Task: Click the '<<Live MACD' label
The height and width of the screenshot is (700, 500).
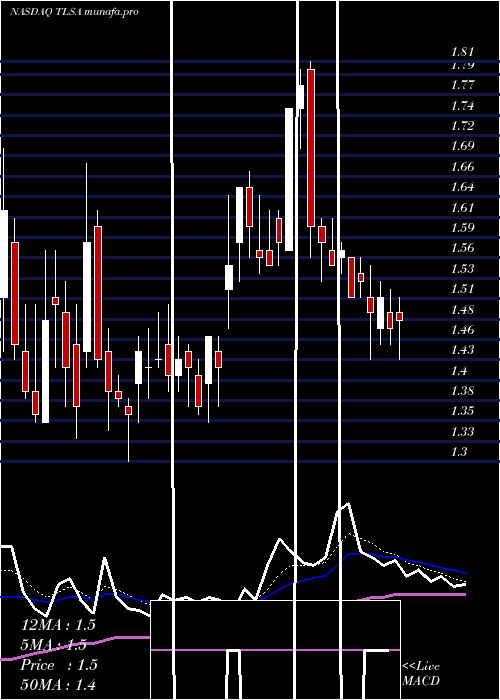Action: [421, 674]
